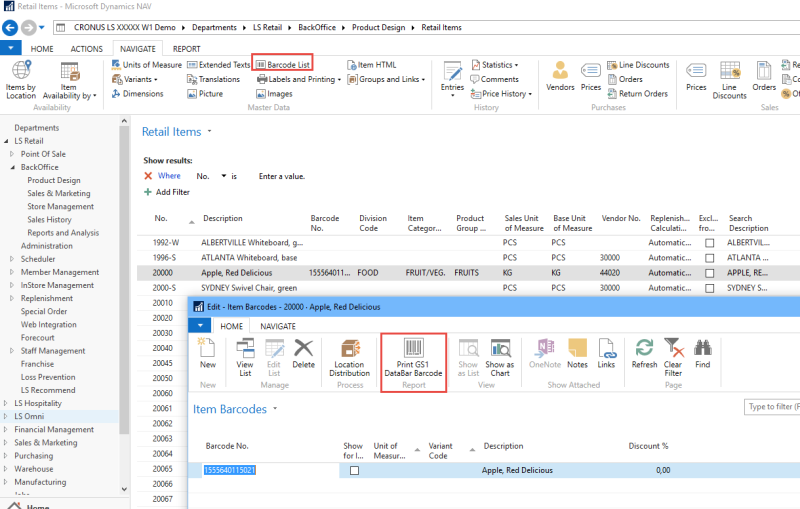Open Vendors in Purchases group
This screenshot has height=509, width=800.
click(x=560, y=76)
